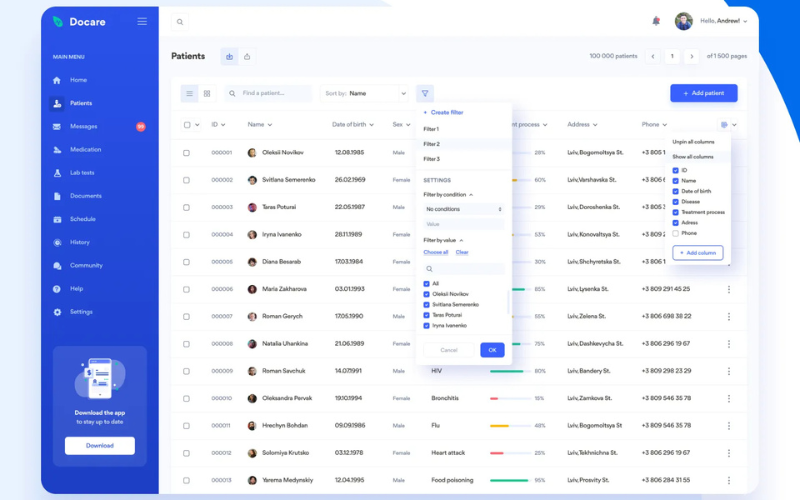Uncheck the Disease column checkbox
The height and width of the screenshot is (500, 800).
point(677,202)
